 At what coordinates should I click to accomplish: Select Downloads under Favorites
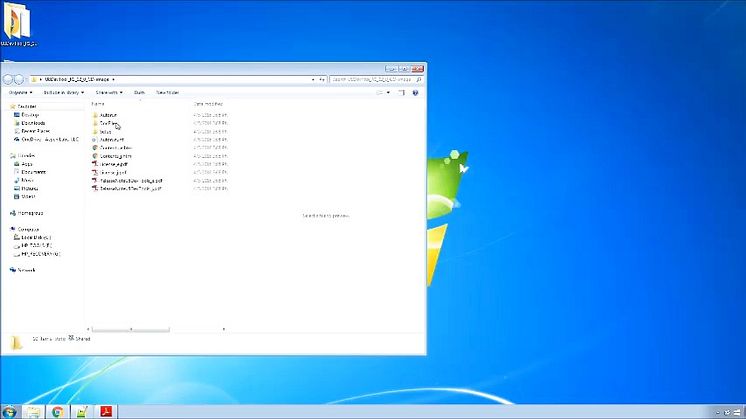pyautogui.click(x=33, y=123)
